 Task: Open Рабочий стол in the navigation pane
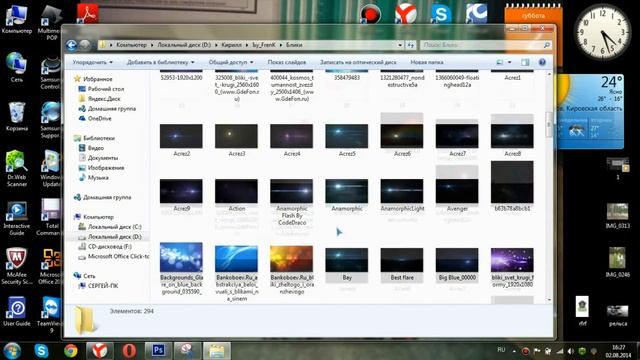point(106,89)
